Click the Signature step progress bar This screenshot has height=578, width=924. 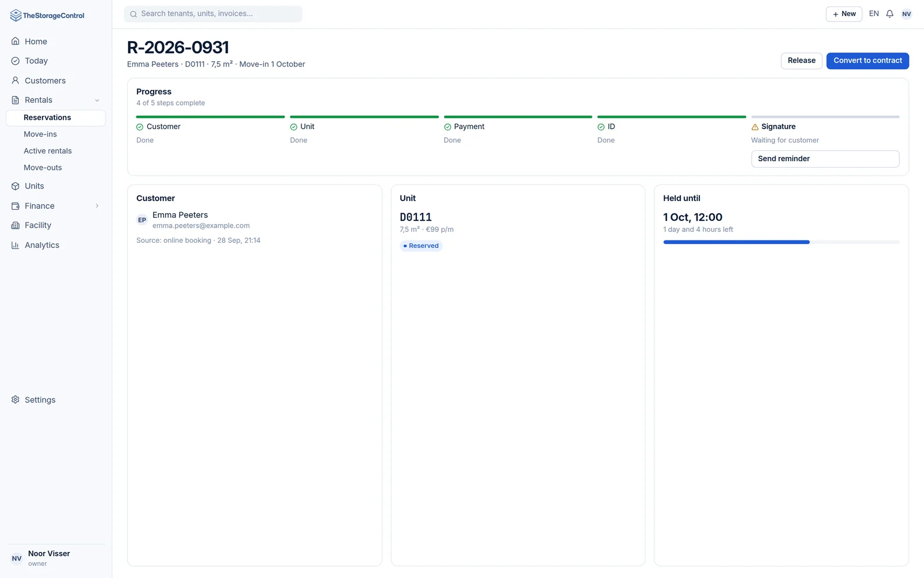tap(825, 117)
